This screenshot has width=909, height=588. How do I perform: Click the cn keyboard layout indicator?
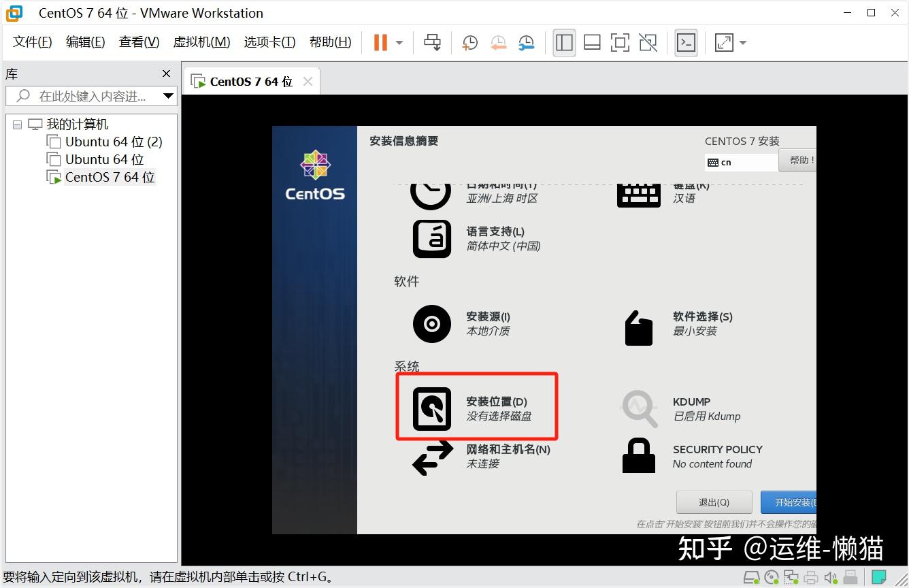(742, 162)
